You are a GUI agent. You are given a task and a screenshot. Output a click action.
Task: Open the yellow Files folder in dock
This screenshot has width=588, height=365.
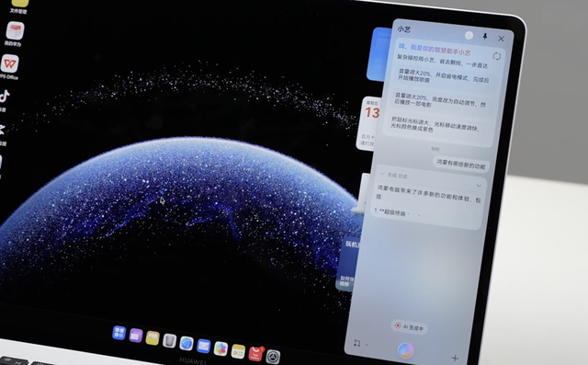click(153, 338)
